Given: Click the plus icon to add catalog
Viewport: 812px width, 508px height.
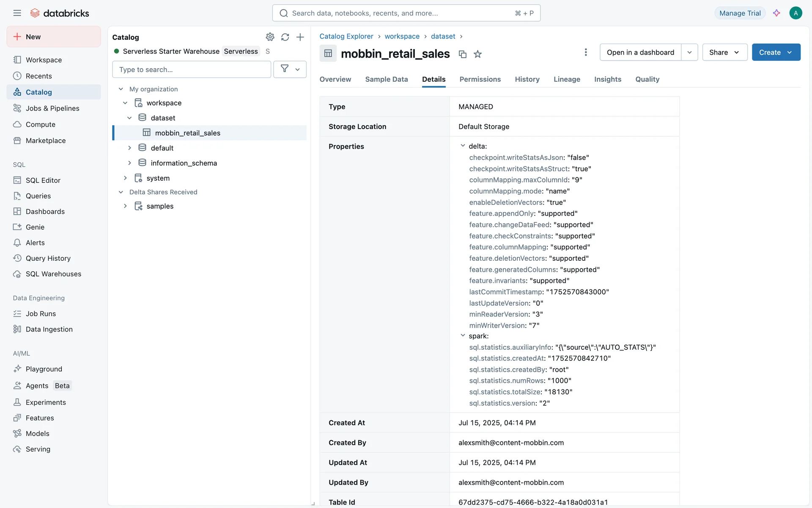Looking at the screenshot, I should click(300, 37).
